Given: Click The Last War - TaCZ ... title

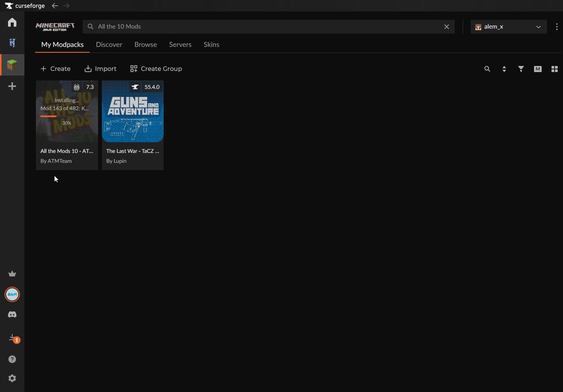Looking at the screenshot, I should [x=133, y=151].
